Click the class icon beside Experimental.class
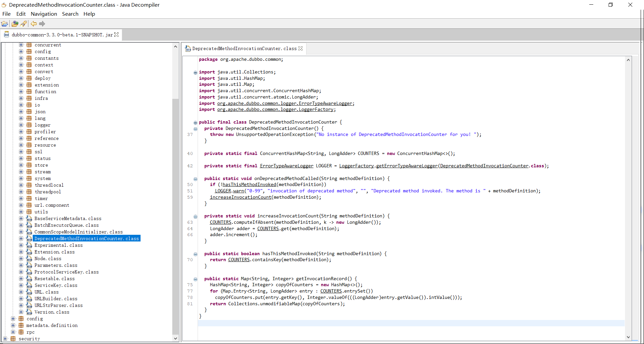 [29, 245]
